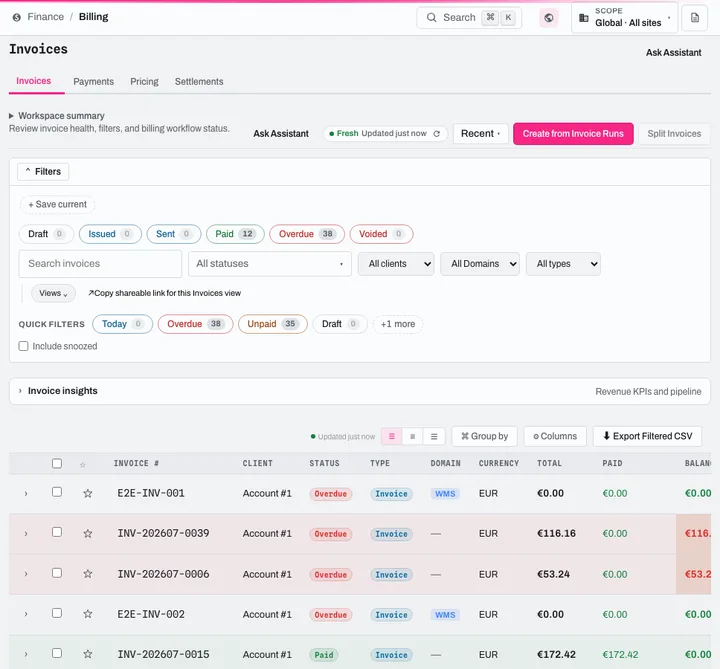Image resolution: width=720 pixels, height=669 pixels.
Task: Open the Columns chooser
Action: coord(555,436)
